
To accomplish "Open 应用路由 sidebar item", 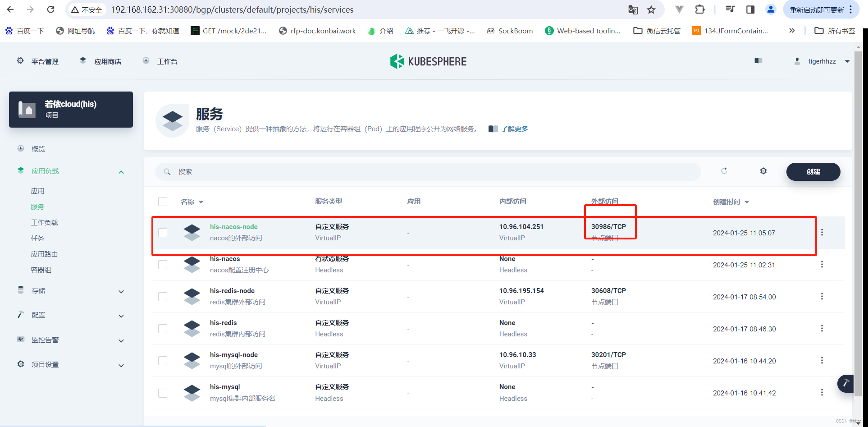I will point(44,254).
